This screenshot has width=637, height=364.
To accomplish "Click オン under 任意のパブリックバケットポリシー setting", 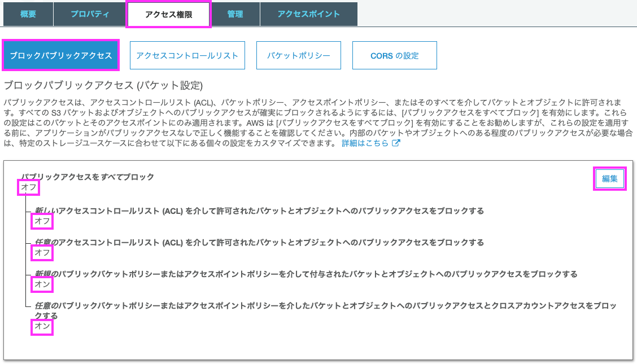I will coord(42,326).
